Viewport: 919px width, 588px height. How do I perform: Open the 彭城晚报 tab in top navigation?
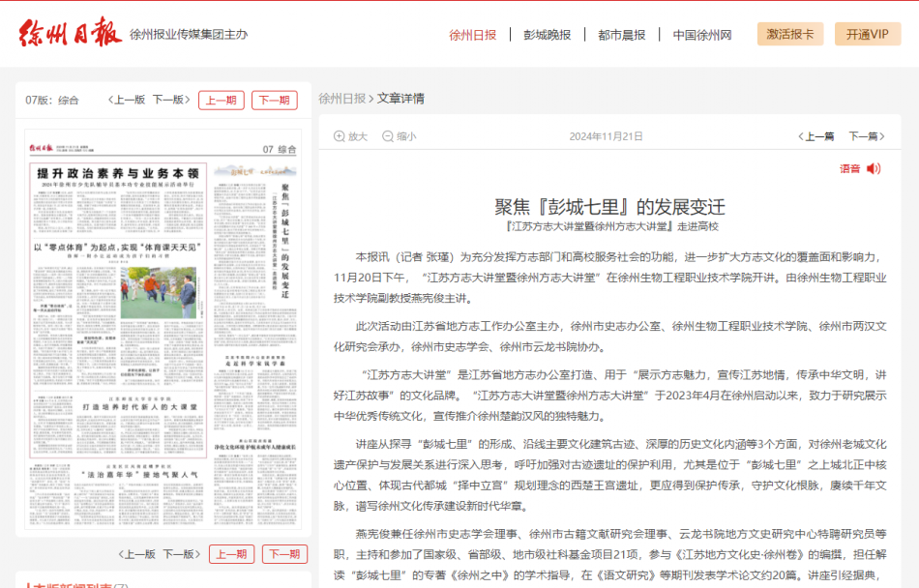[547, 35]
